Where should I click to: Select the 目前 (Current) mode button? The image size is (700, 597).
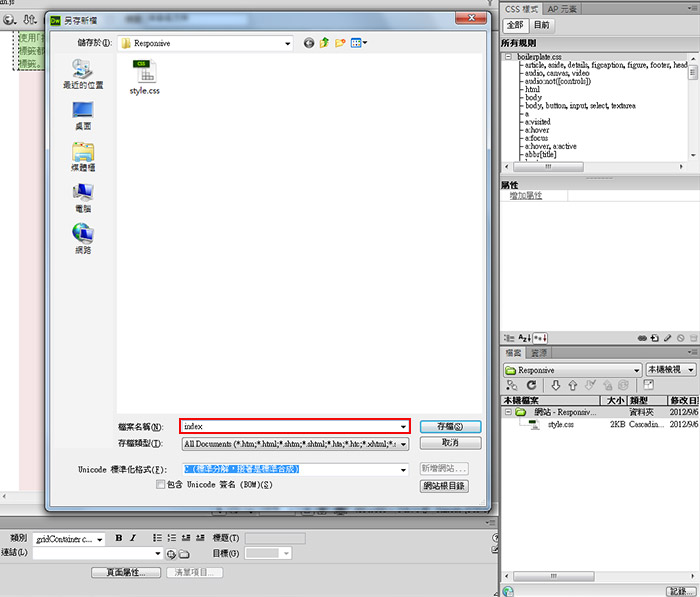(542, 25)
